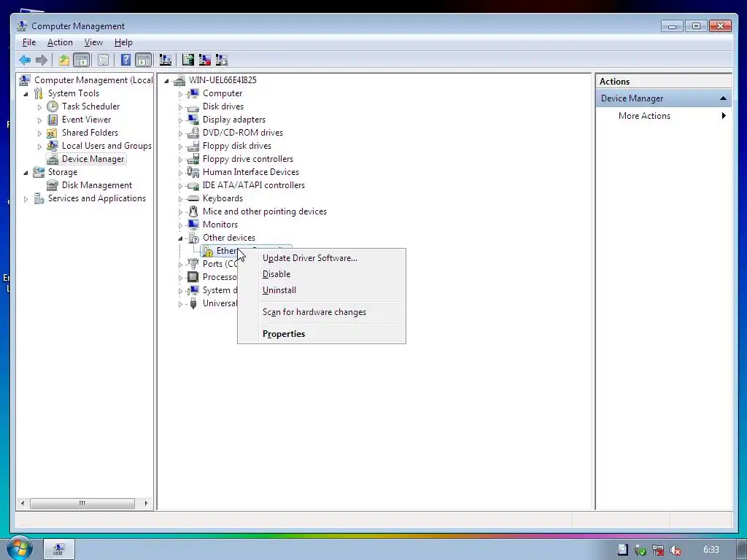The width and height of the screenshot is (747, 560).
Task: Expand the Display adapters category
Action: point(181,120)
